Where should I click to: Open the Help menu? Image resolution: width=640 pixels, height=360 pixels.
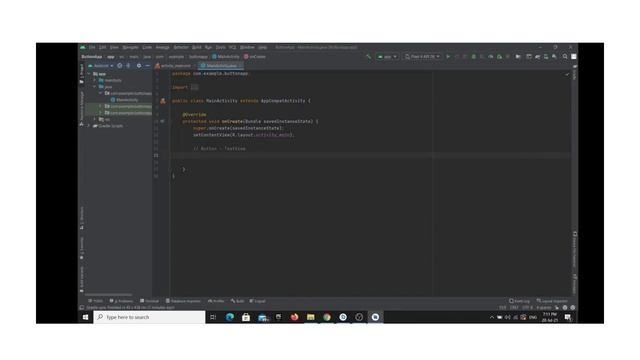(262, 47)
